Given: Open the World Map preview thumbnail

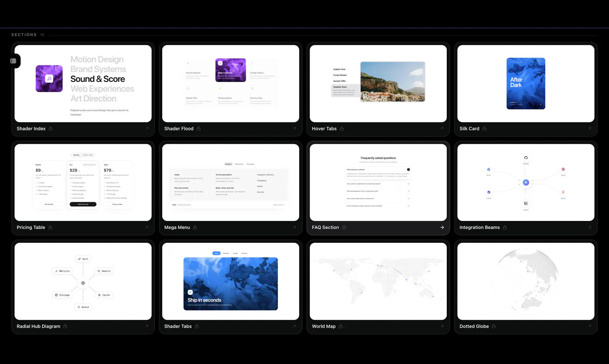Looking at the screenshot, I should [378, 281].
